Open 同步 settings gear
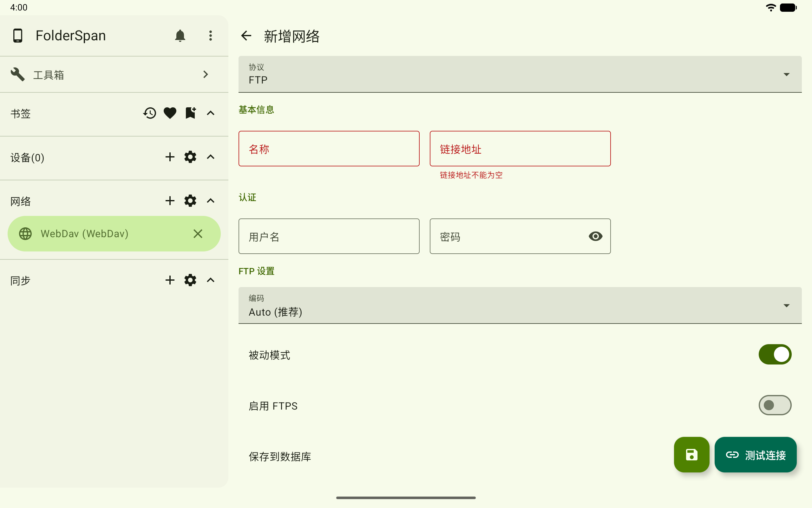 click(190, 280)
